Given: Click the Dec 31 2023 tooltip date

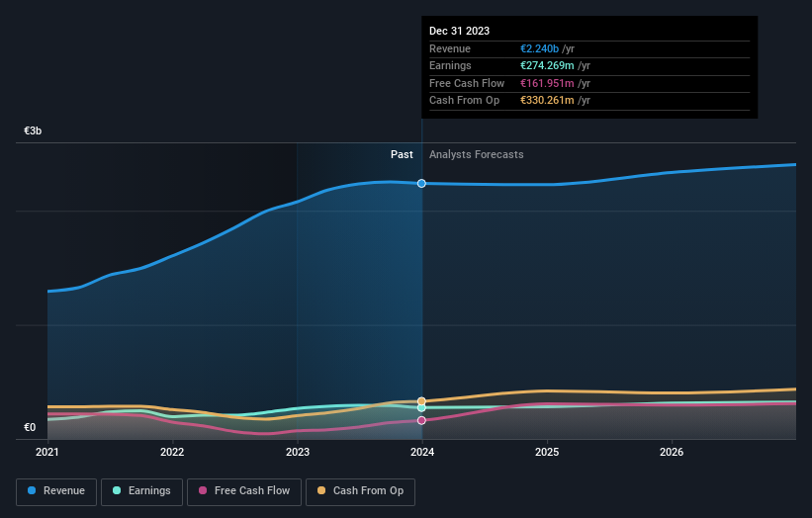Looking at the screenshot, I should click(x=459, y=31).
